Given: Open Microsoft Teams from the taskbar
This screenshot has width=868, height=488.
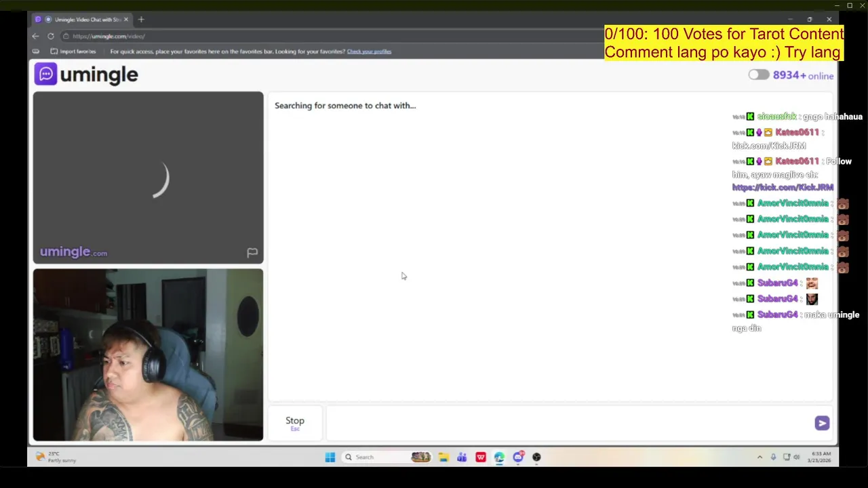Looking at the screenshot, I should click(462, 457).
